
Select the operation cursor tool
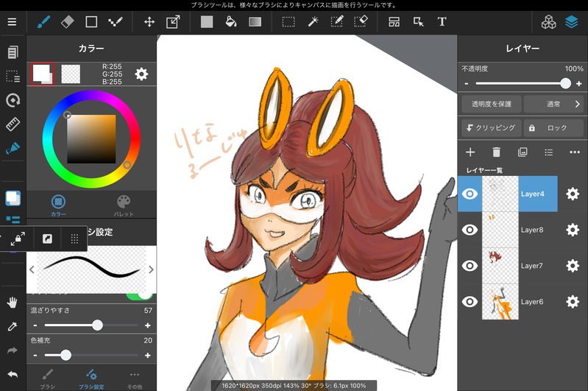tap(418, 22)
